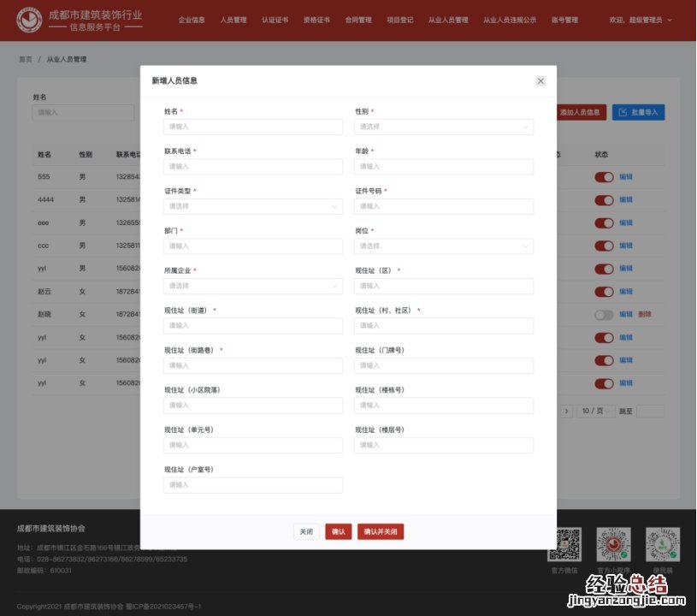
Task: Click the 批量导入 import icon button
Action: pos(638,112)
